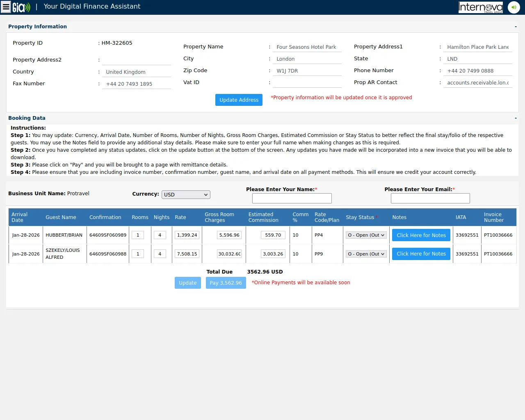Focus the Please Enter Your Email field
This screenshot has height=420, width=525.
pyautogui.click(x=430, y=199)
